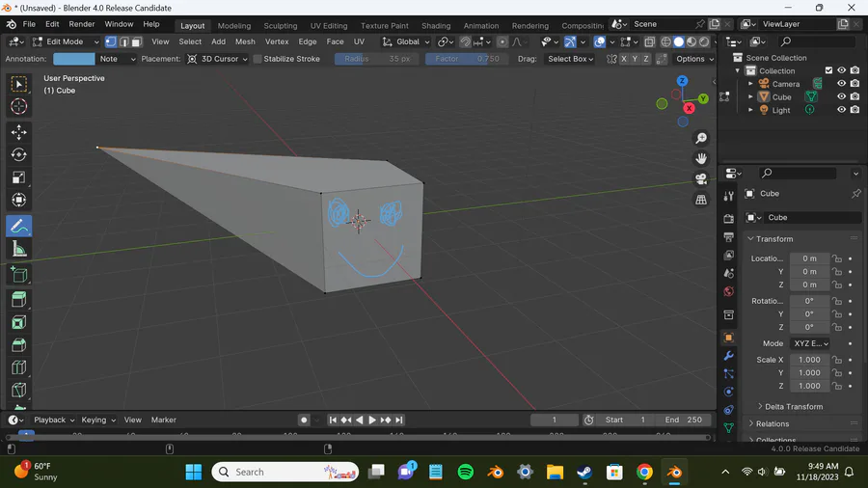Screen dimensions: 868x488
Task: Enable Edge select mode
Action: pos(124,41)
